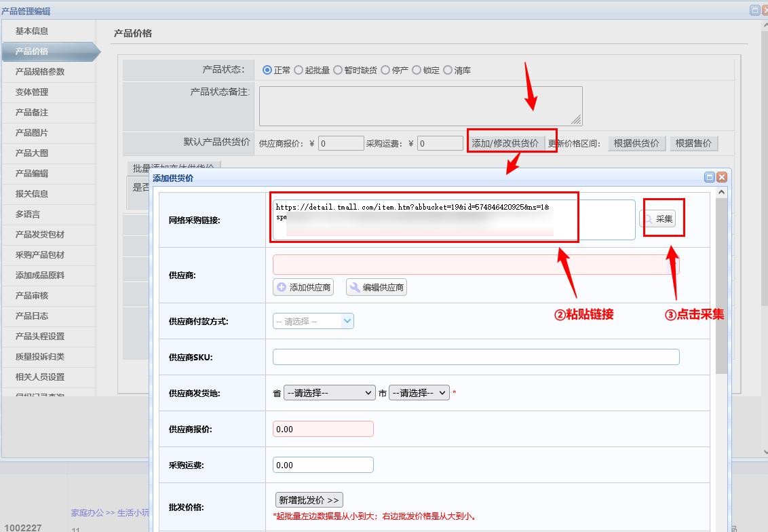Open 产品规格参数 in sidebar
Image resolution: width=768 pixels, height=532 pixels.
pos(40,72)
